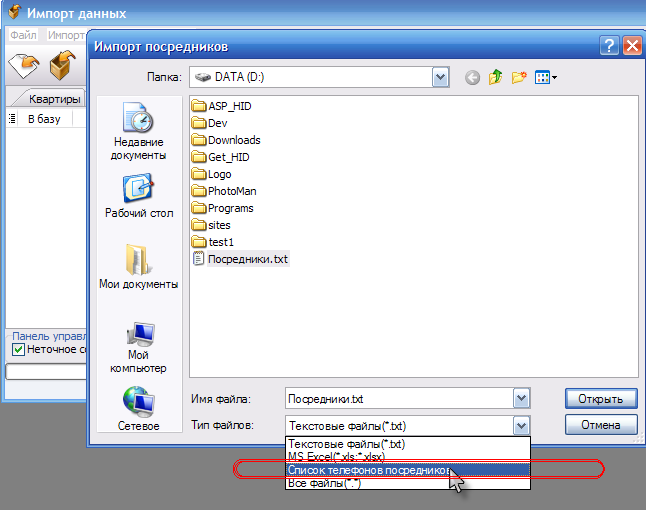This screenshot has width=646, height=510.
Task: Expand the file name dropdown arrow
Action: point(520,399)
